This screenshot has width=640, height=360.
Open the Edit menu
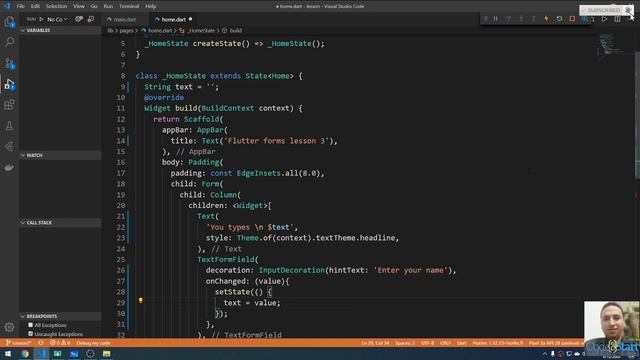coord(35,6)
